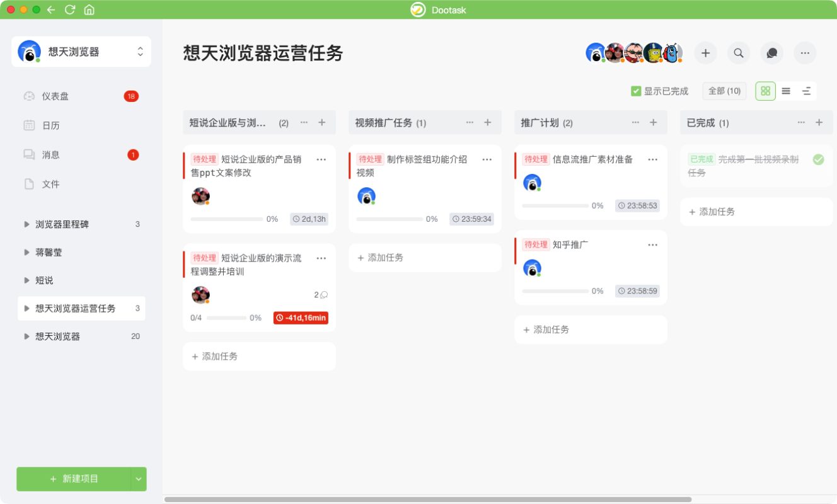Uncheck the 显示已完成 checkbox
The image size is (837, 504).
pos(636,91)
